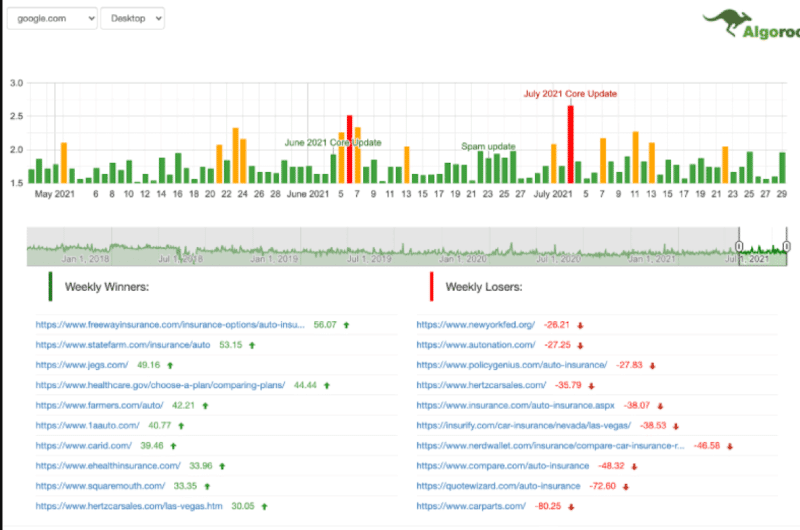Click green up arrow beside 42.21
The width and height of the screenshot is (800, 530).
tap(206, 406)
